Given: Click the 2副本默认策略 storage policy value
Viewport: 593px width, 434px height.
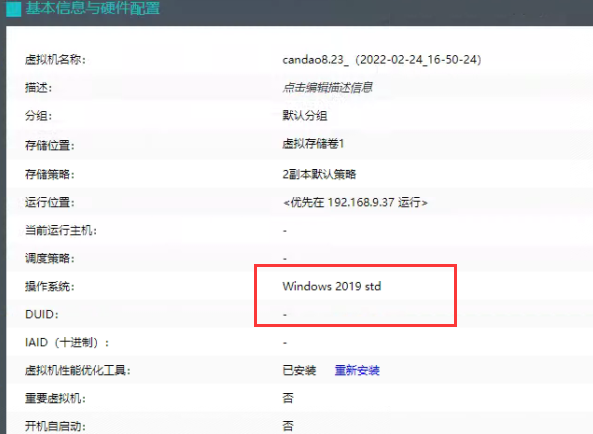Looking at the screenshot, I should (319, 174).
